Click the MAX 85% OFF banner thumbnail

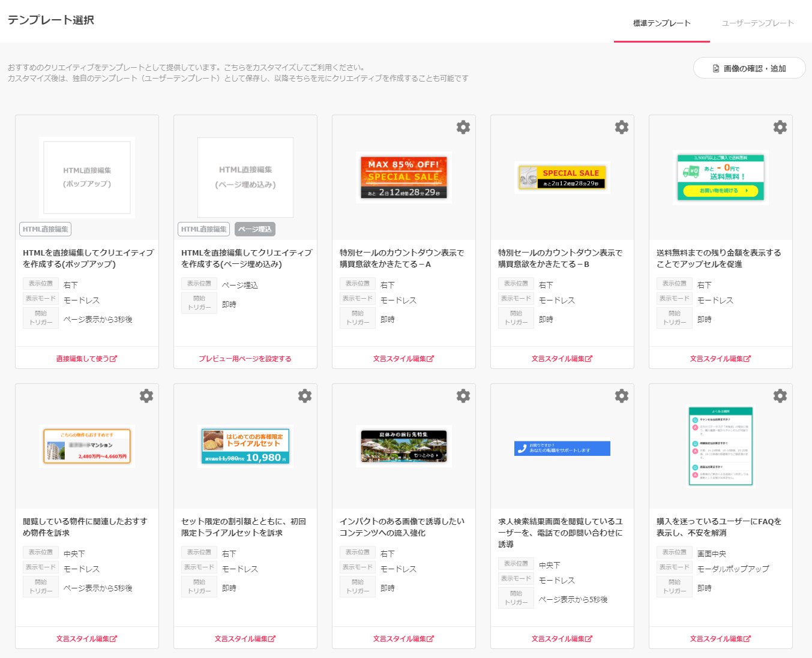403,178
